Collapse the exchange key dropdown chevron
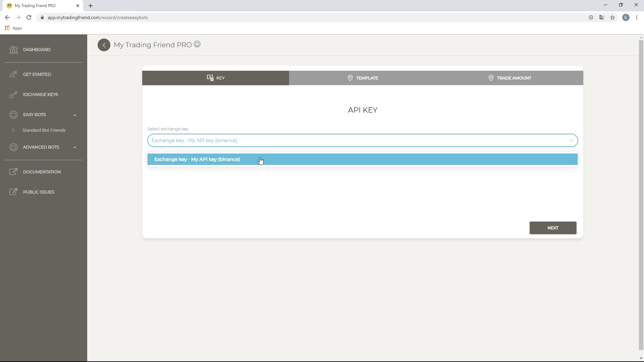Image resolution: width=644 pixels, height=362 pixels. point(571,140)
